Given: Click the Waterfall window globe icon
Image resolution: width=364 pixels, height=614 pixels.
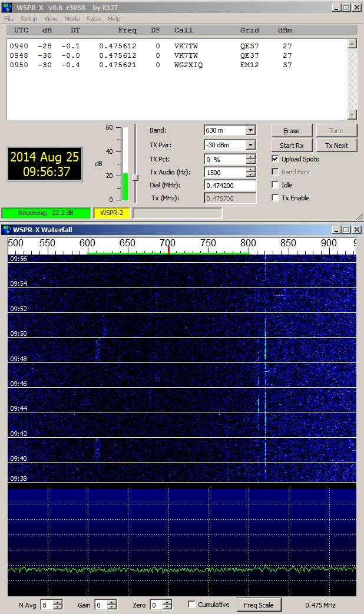Looking at the screenshot, I should pyautogui.click(x=8, y=229).
